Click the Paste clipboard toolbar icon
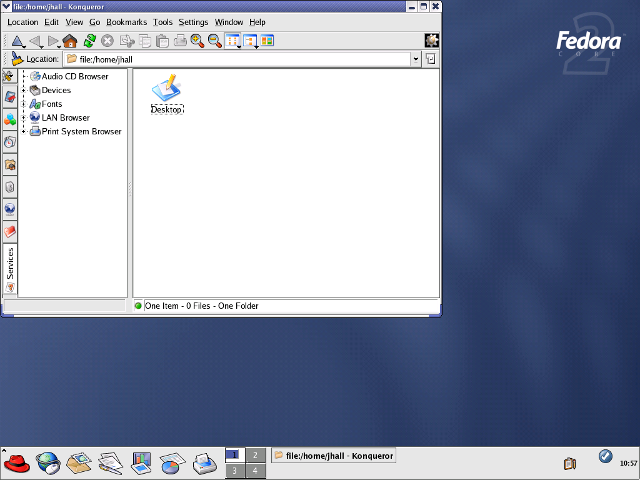 (162, 41)
